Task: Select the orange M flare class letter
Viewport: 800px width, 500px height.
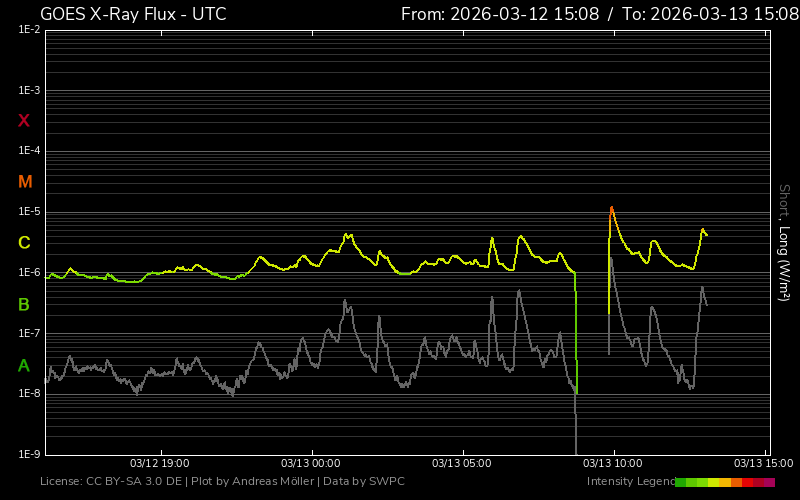Action: 25,182
